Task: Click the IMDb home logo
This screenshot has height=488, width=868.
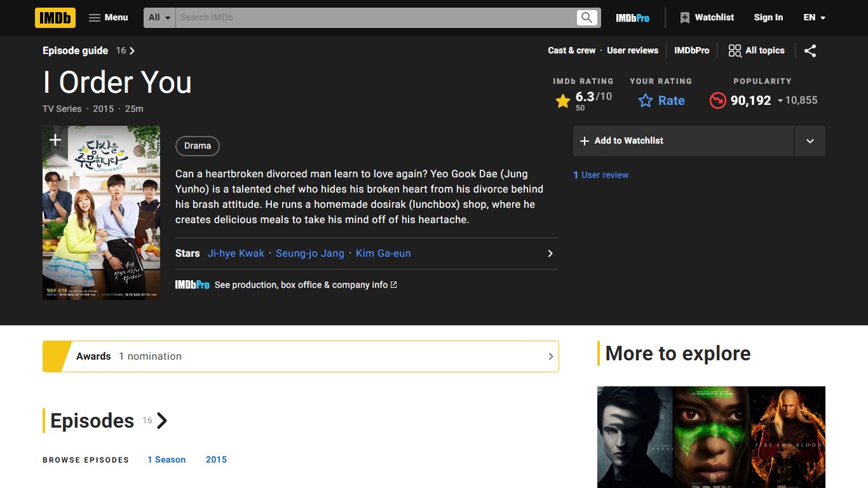Action: click(55, 18)
